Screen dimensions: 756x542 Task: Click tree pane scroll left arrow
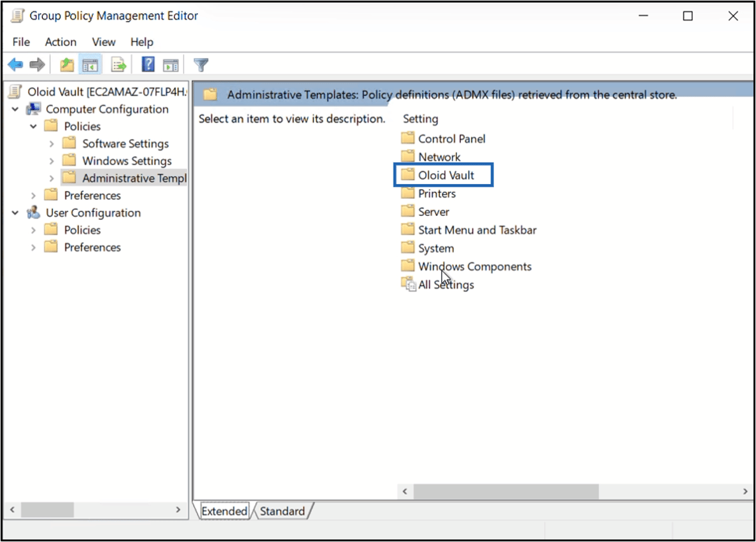(13, 510)
